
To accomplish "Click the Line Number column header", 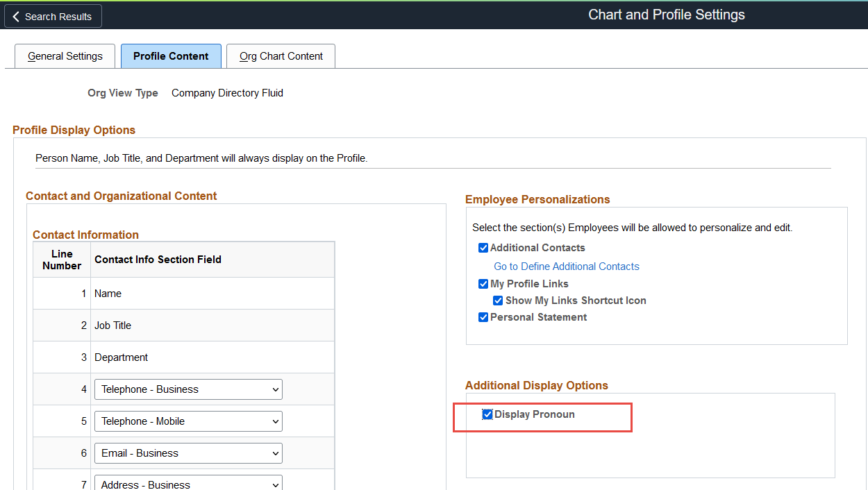I will pyautogui.click(x=62, y=260).
